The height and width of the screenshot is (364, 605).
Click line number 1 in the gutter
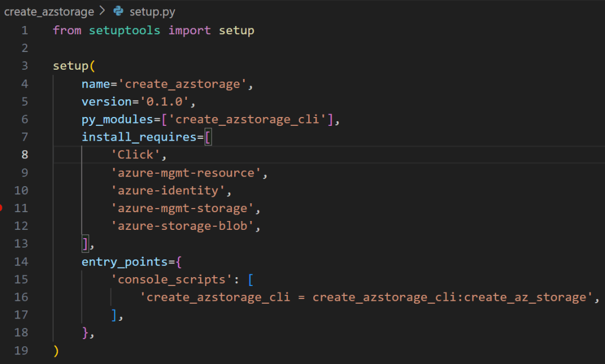click(24, 30)
